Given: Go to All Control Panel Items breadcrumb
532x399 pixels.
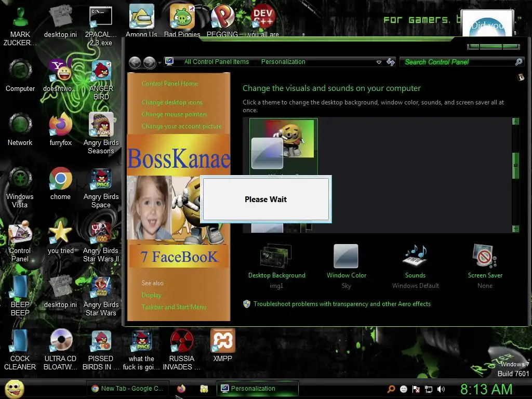Looking at the screenshot, I should tap(217, 62).
